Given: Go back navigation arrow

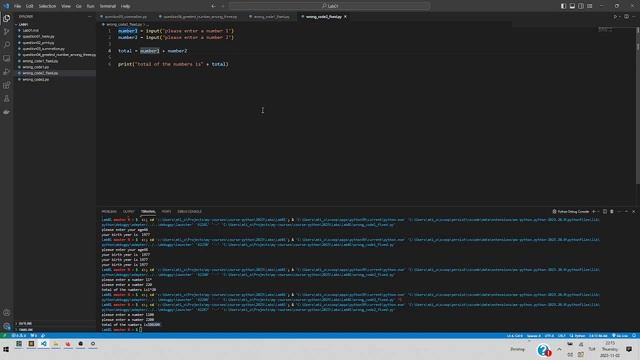Looking at the screenshot, I should [x=213, y=6].
